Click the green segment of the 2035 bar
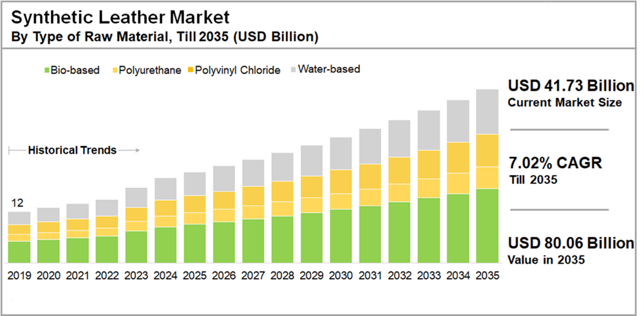The width and height of the screenshot is (644, 316). [x=487, y=225]
